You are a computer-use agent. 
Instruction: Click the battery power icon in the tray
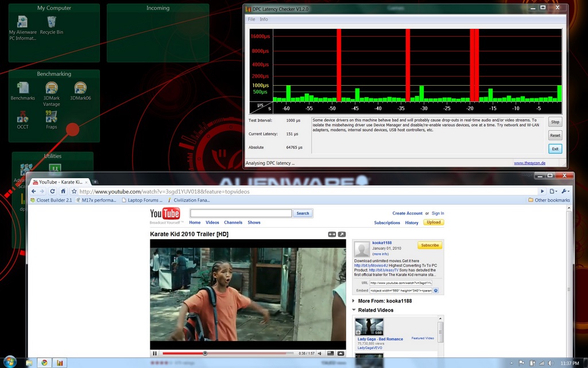(x=532, y=363)
